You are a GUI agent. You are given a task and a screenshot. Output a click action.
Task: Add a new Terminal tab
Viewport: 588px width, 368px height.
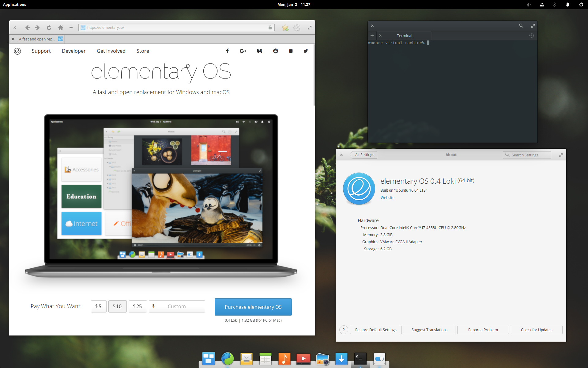click(x=372, y=36)
